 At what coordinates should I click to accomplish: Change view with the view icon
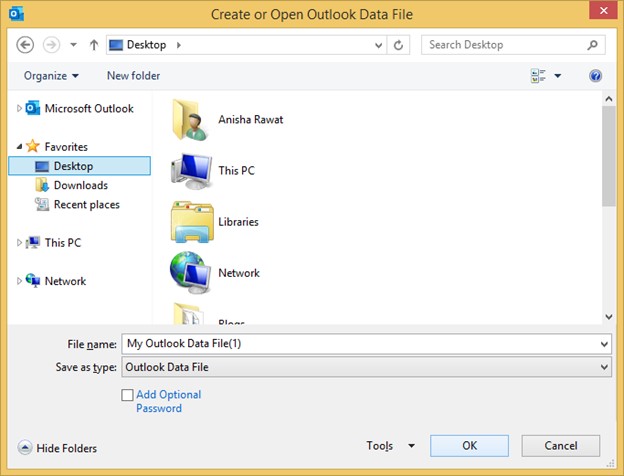tap(538, 76)
